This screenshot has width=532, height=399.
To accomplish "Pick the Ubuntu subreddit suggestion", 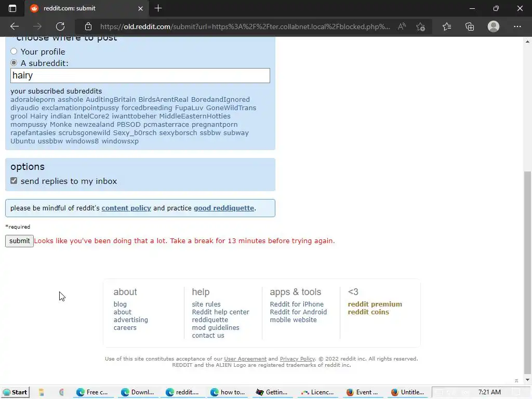I will (23, 141).
